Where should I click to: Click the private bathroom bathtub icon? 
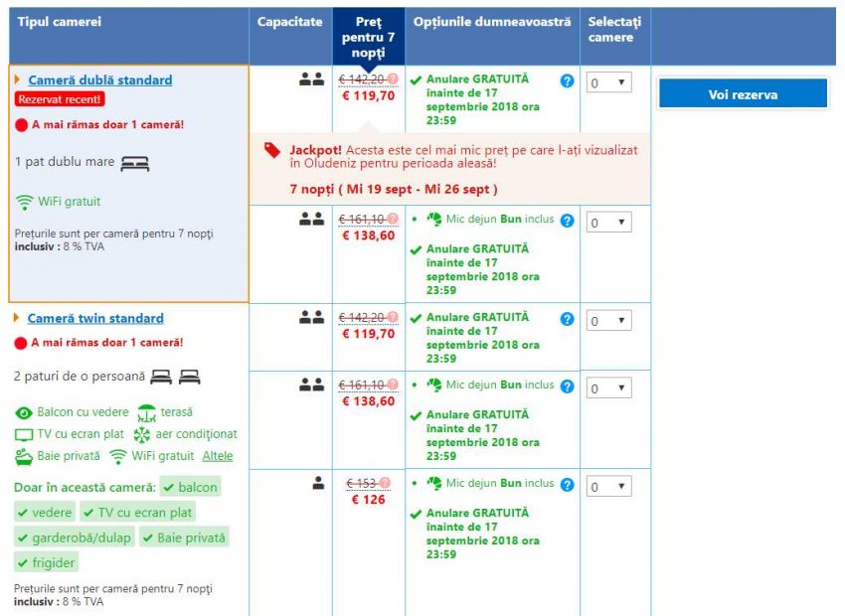pos(24,456)
